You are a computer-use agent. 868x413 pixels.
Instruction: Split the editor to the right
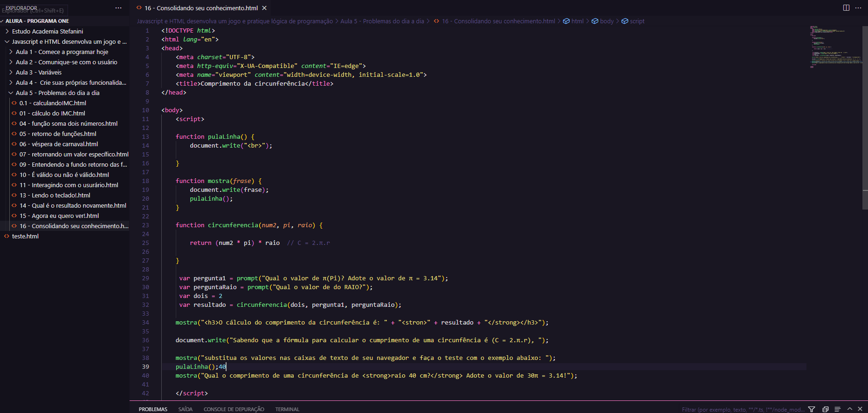point(846,8)
